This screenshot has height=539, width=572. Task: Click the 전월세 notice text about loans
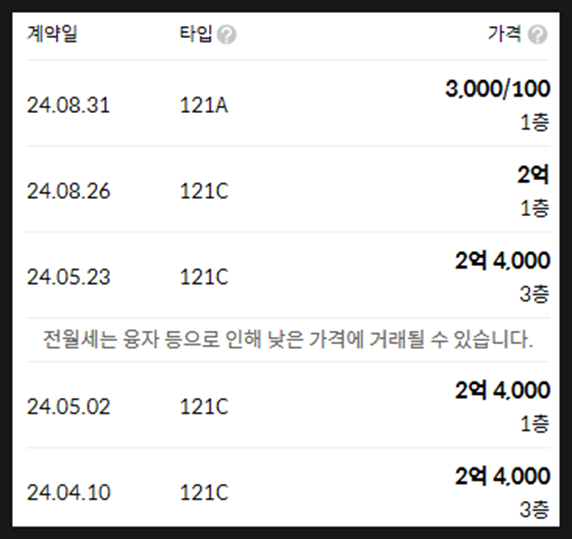pyautogui.click(x=288, y=340)
